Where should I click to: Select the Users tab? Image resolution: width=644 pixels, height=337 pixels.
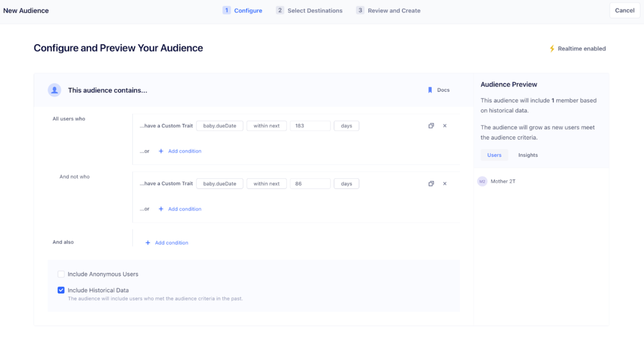494,155
